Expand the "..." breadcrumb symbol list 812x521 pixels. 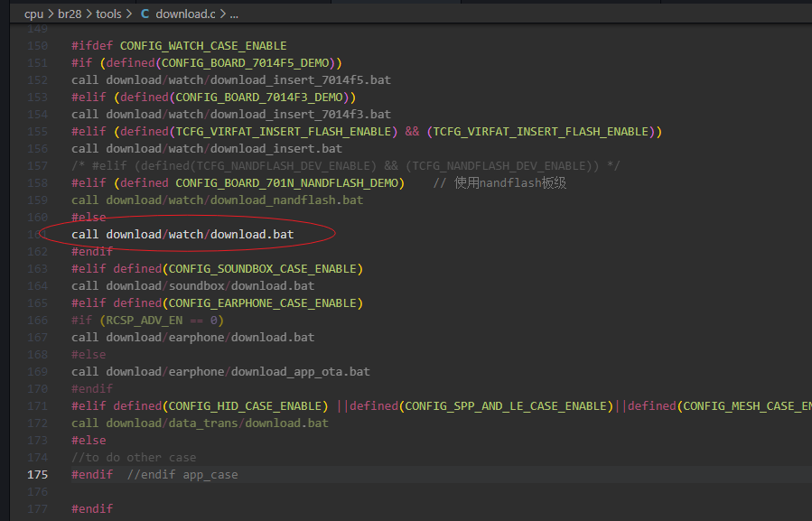coord(234,14)
